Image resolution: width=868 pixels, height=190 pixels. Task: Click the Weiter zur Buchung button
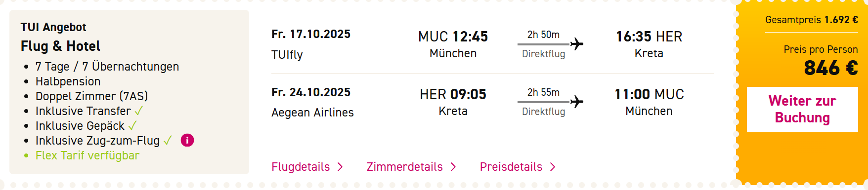[x=802, y=110]
